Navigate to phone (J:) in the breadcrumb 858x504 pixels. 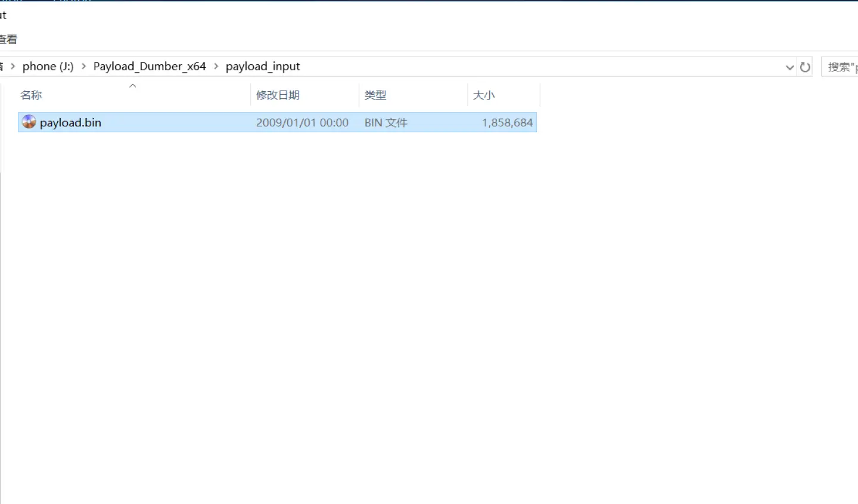(x=48, y=66)
